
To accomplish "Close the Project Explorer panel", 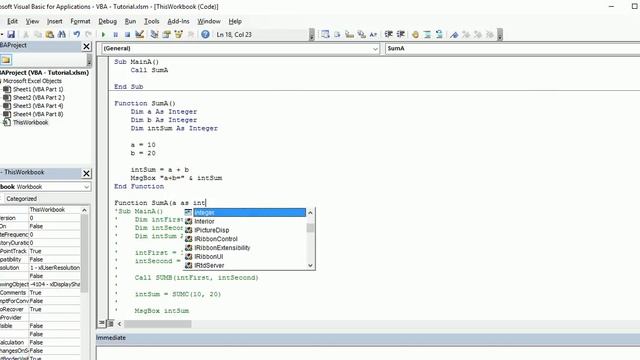I will pos(87,47).
